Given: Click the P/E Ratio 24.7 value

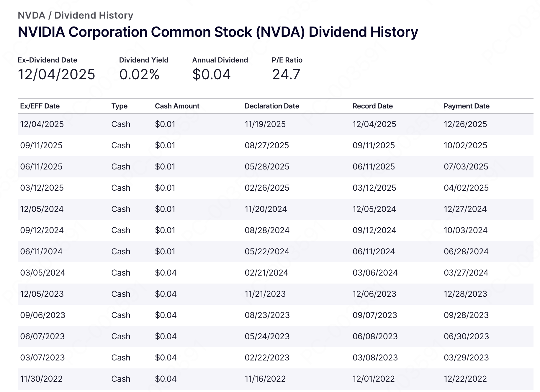Looking at the screenshot, I should [x=286, y=74].
